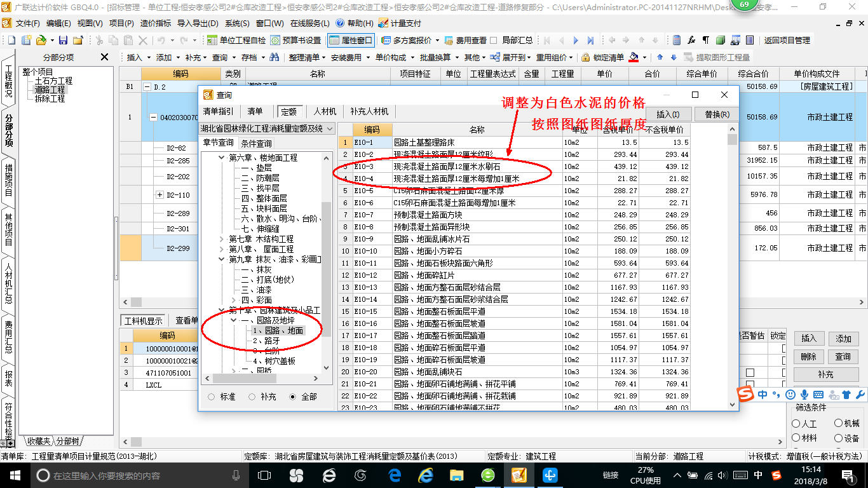
Task: Click the binoculars find icon
Action: (x=275, y=57)
